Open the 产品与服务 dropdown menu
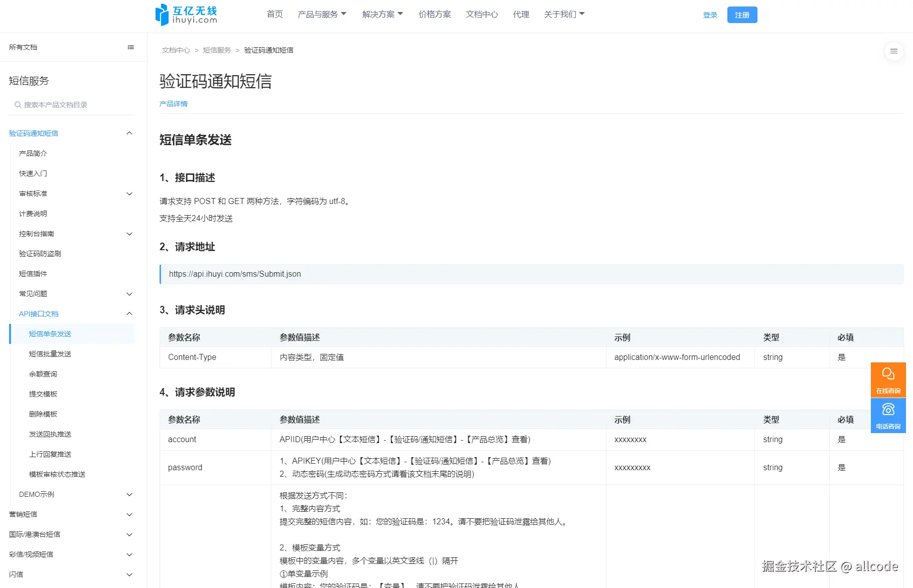 [322, 14]
